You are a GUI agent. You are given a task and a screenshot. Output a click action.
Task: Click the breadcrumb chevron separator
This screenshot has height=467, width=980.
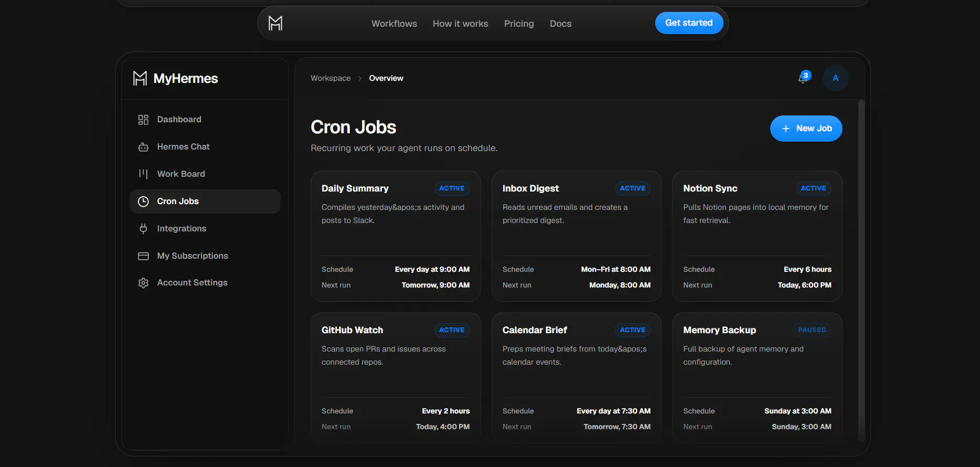pos(360,78)
